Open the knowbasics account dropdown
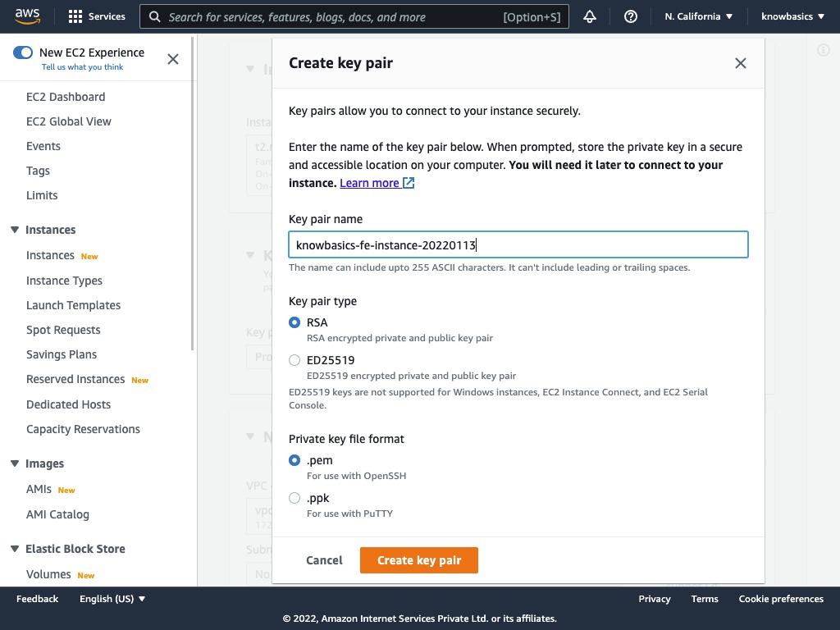This screenshot has height=630, width=840. 792,16
